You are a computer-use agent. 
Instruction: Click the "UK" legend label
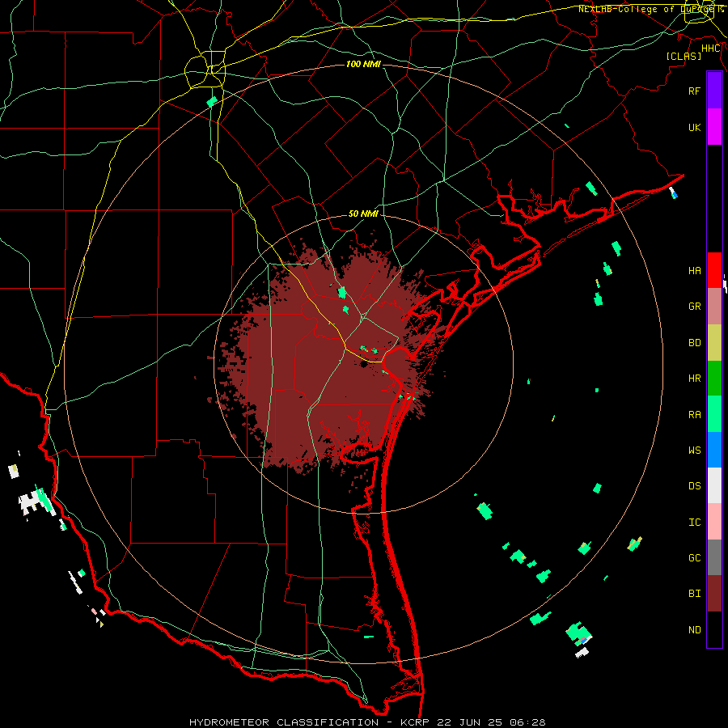pos(694,127)
